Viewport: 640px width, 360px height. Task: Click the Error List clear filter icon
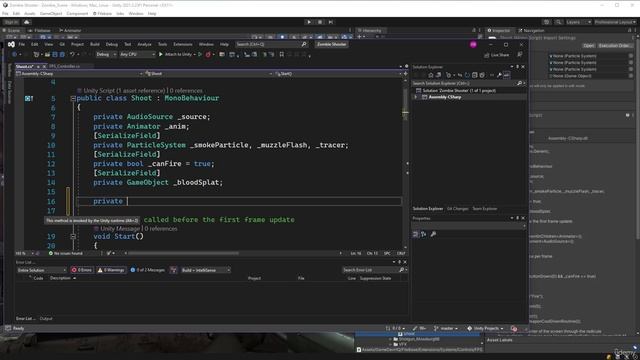click(173, 270)
